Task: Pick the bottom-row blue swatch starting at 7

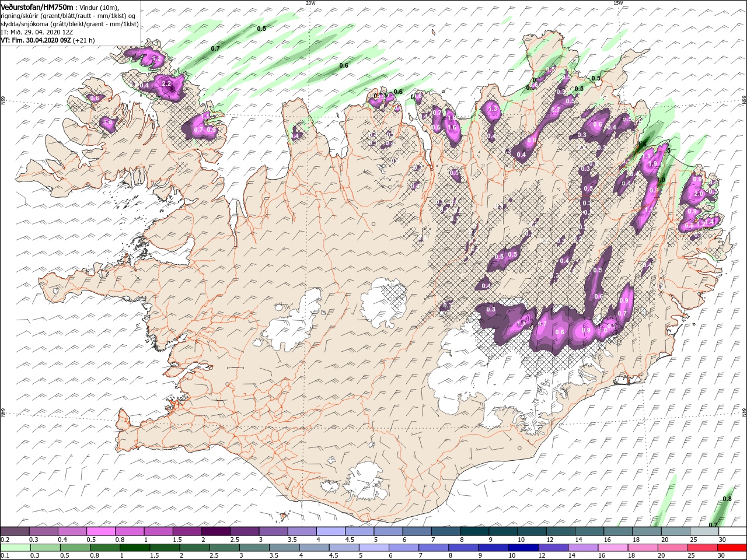Action: [433, 547]
